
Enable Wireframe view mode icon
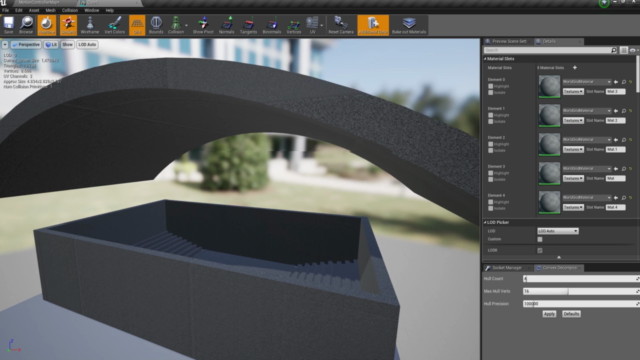tap(90, 25)
